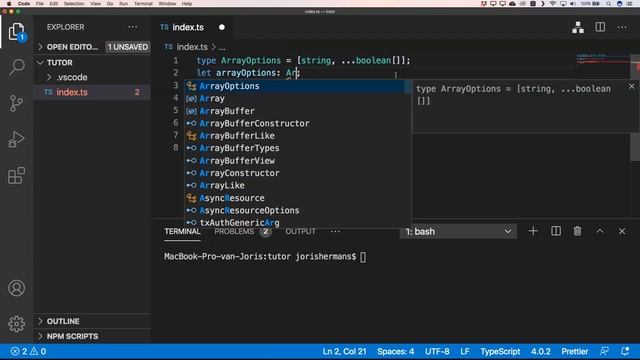Click the open changes source control editor icon
The height and width of the screenshot is (360, 640).
[578, 27]
